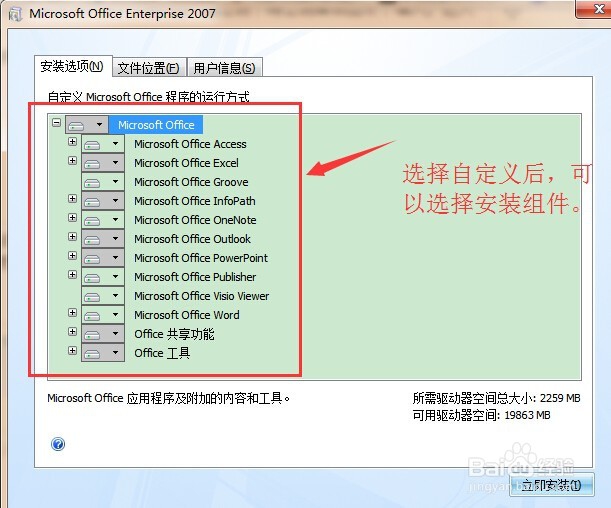Viewport: 611px width, 508px height.
Task: Expand the Microsoft Office Excel node
Action: [72, 161]
